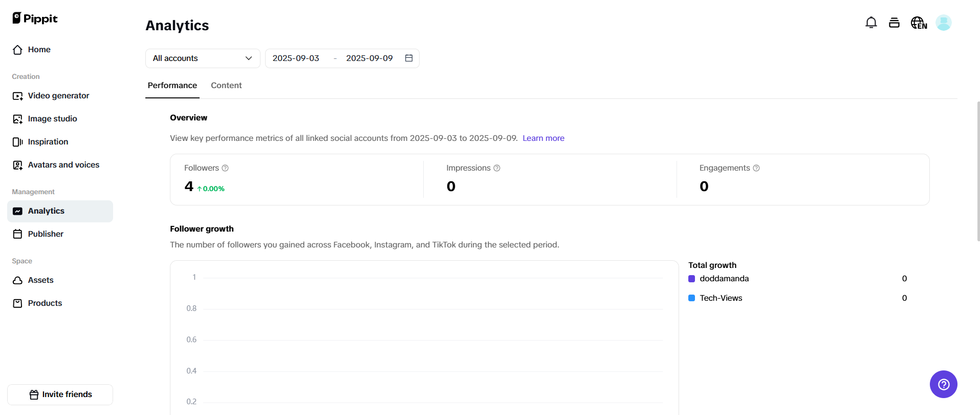Image resolution: width=980 pixels, height=415 pixels.
Task: Click the Pippit logo
Action: 35,18
